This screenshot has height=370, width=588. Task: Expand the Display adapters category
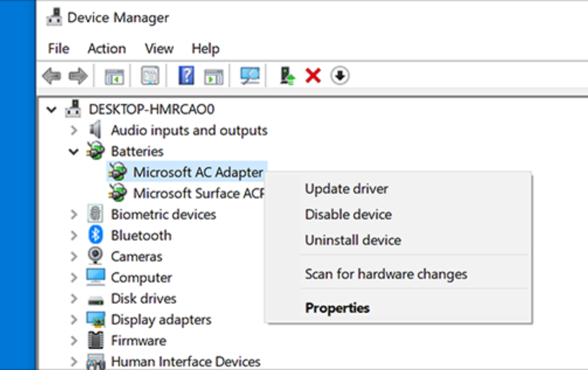[73, 320]
